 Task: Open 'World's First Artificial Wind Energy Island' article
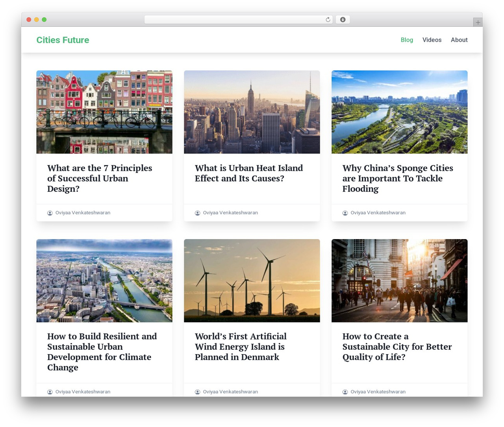[x=241, y=347]
